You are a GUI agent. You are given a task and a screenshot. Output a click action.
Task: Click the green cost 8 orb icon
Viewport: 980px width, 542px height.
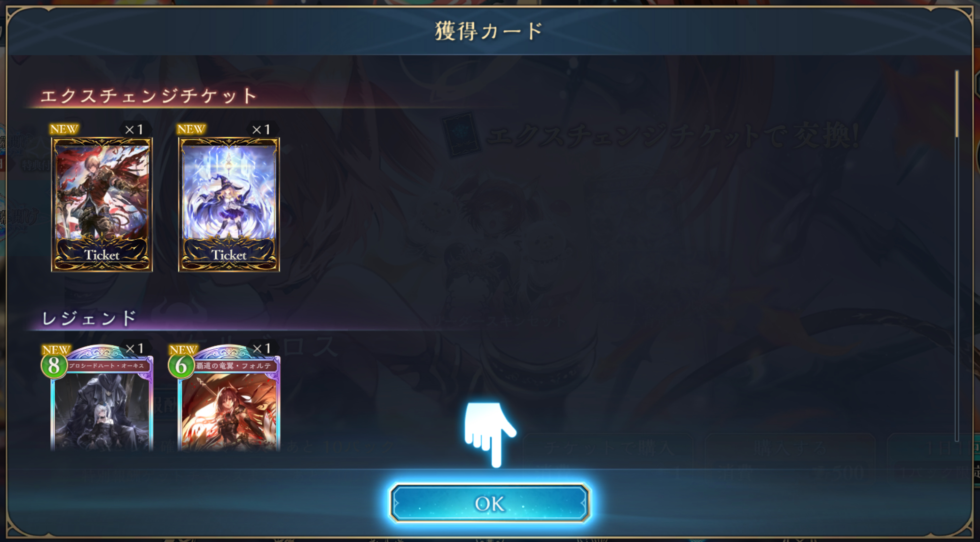click(54, 366)
